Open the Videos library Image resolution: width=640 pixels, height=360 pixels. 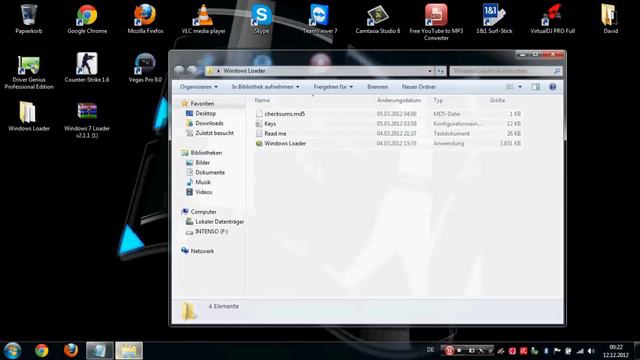coord(204,192)
